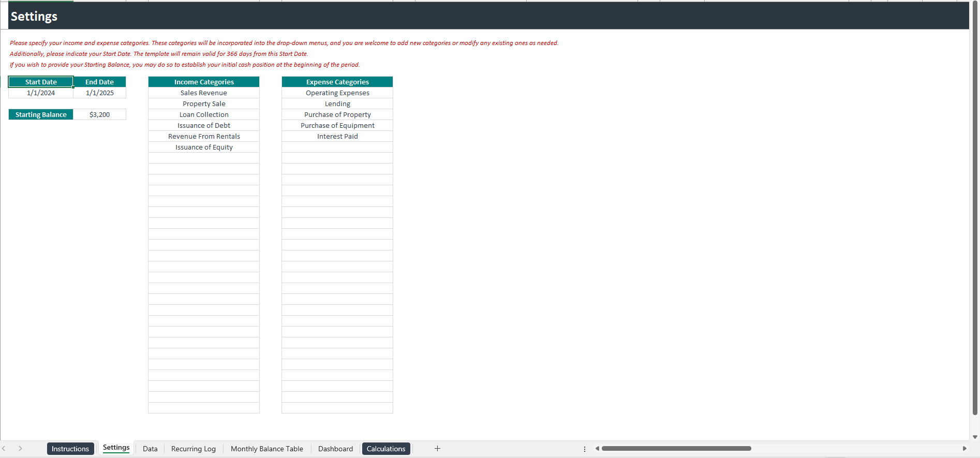Image resolution: width=980 pixels, height=458 pixels.
Task: Open the Dashboard sheet tab
Action: (335, 449)
